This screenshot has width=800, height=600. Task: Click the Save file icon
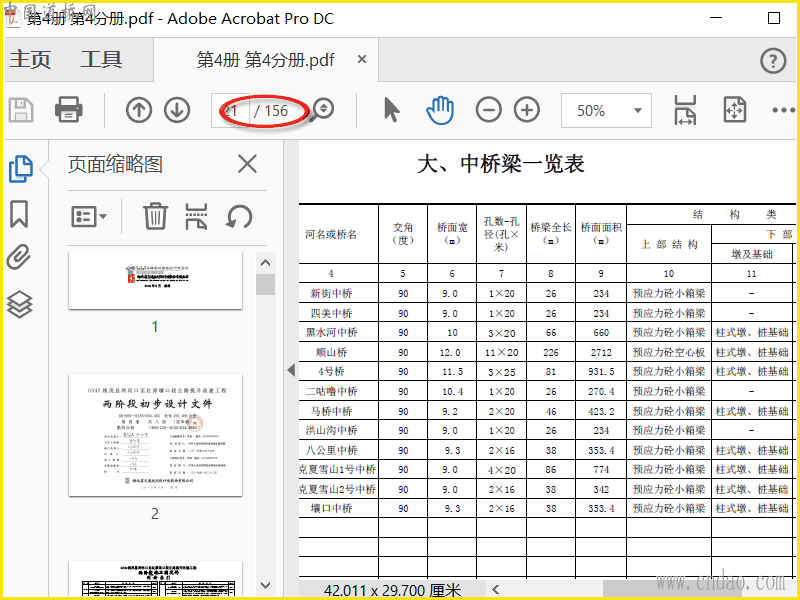[x=21, y=110]
